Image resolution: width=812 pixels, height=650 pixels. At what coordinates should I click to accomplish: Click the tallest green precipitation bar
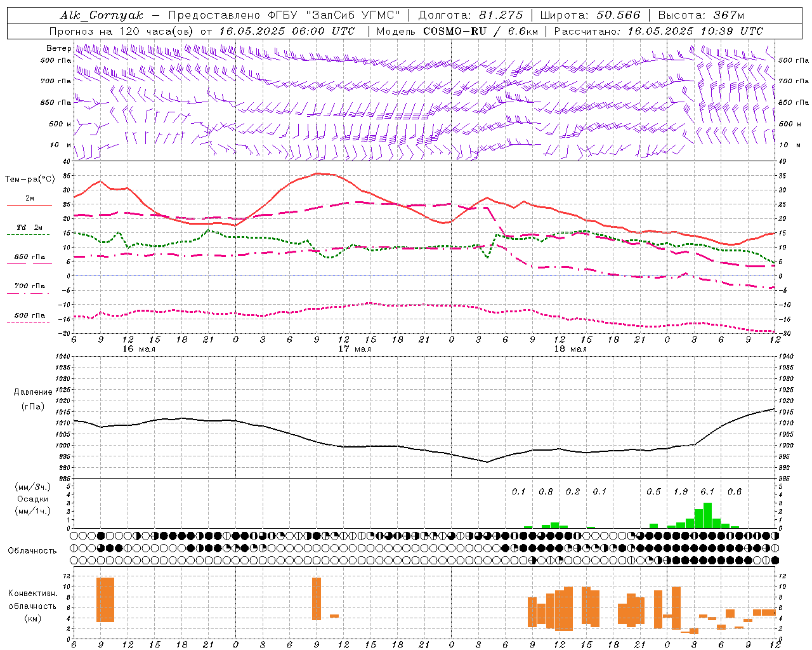[707, 515]
